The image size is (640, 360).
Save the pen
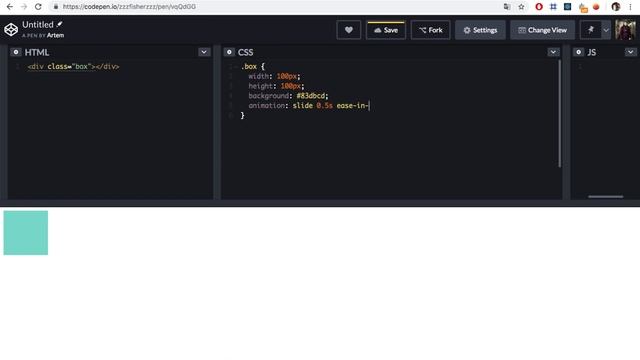click(386, 30)
